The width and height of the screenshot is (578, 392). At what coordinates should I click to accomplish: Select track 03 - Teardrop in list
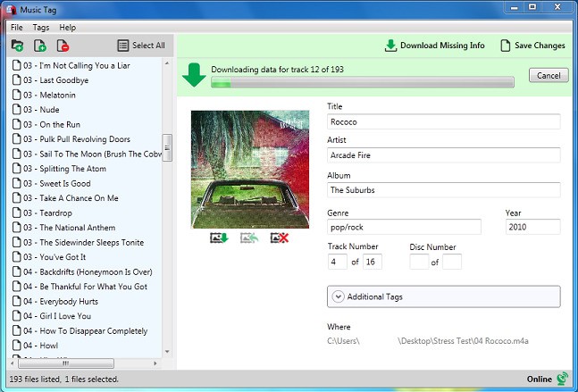[x=63, y=213]
